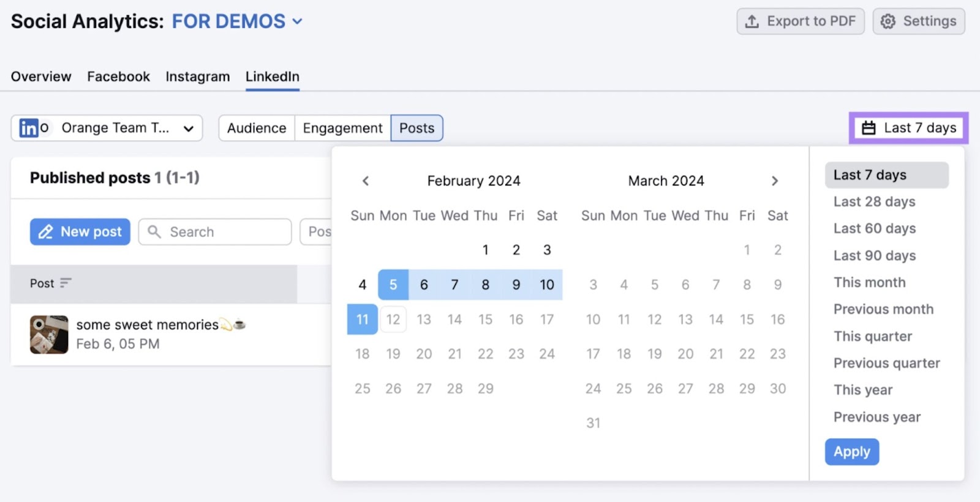Select the Previous year preset
This screenshot has width=980, height=502.
877,418
